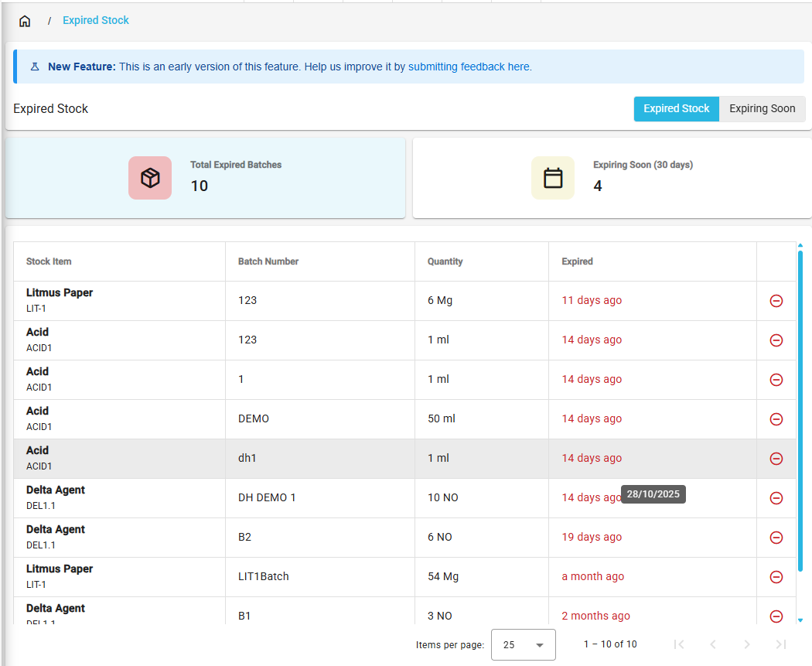Viewport: 812px width, 666px height.
Task: Open the Items per page dropdown
Action: [x=523, y=645]
